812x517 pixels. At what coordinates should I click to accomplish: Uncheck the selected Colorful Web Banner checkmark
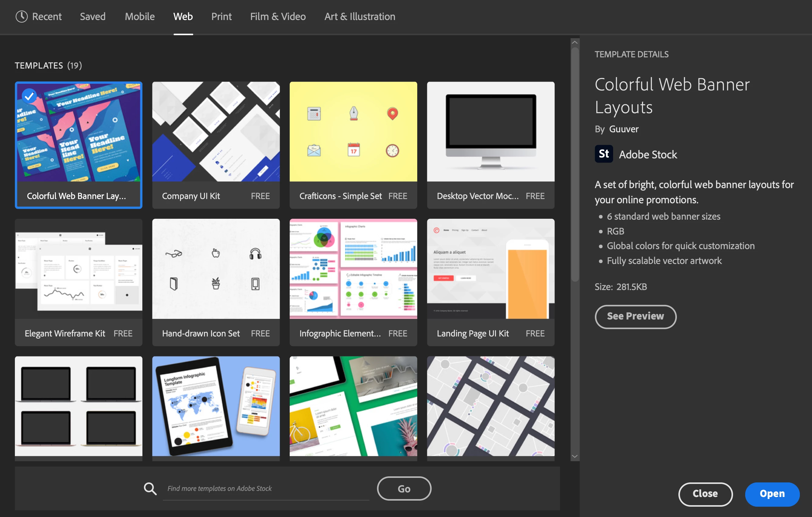click(29, 96)
